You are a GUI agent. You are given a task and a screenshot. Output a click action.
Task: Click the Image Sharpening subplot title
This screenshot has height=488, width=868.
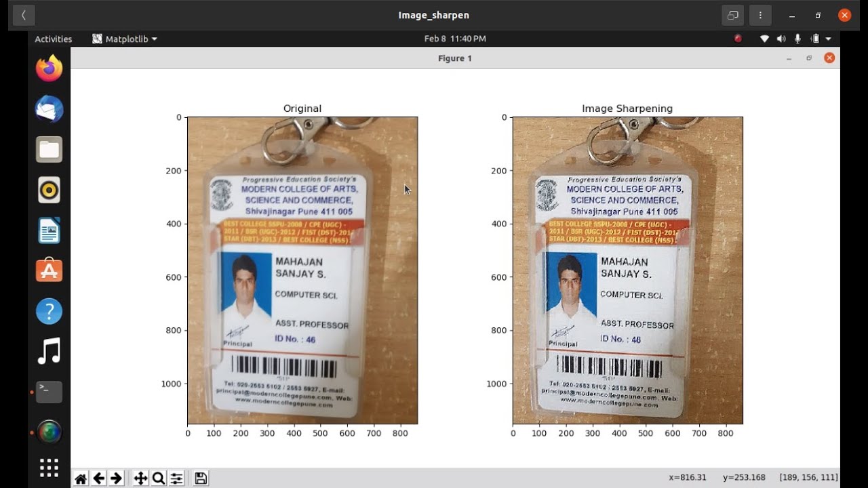pos(627,108)
